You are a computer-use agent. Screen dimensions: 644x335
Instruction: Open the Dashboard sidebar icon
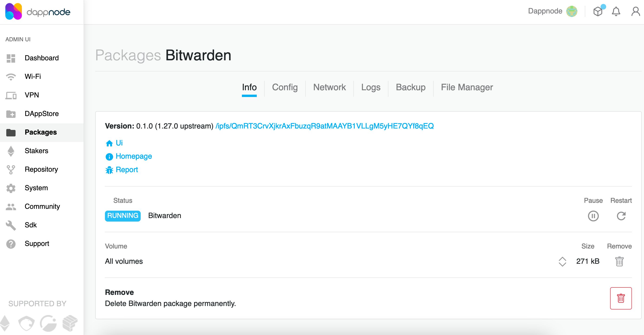point(11,58)
